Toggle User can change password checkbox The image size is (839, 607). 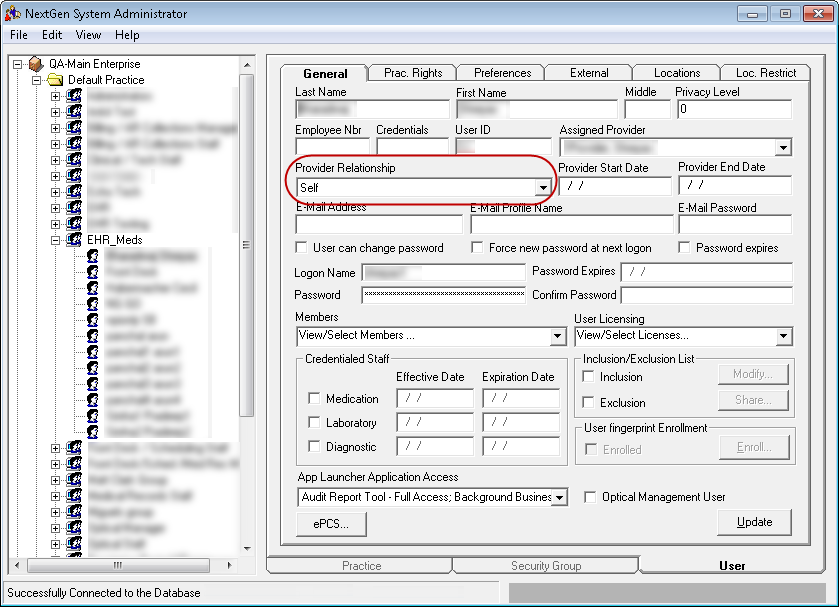[x=302, y=247]
